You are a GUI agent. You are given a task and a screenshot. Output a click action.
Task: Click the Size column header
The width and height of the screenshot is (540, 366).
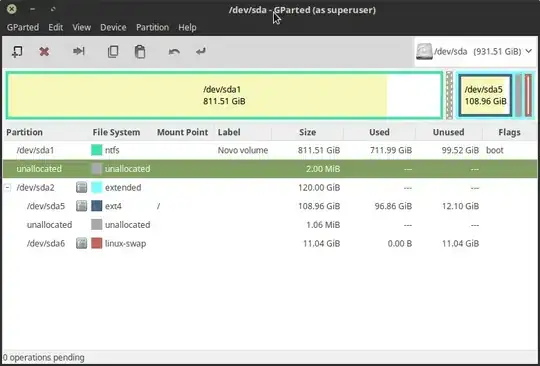tap(307, 132)
